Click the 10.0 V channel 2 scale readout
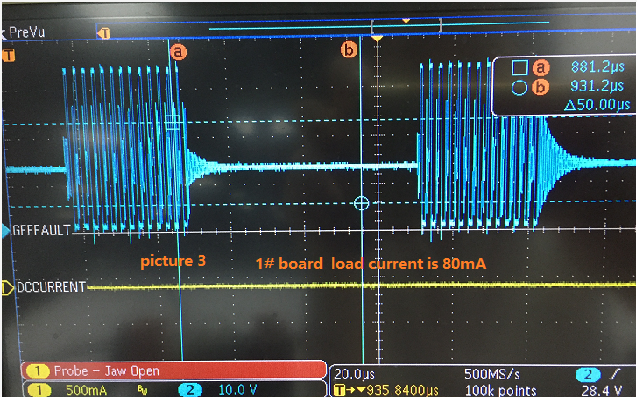Screen dimensions: 637x397 [238, 390]
